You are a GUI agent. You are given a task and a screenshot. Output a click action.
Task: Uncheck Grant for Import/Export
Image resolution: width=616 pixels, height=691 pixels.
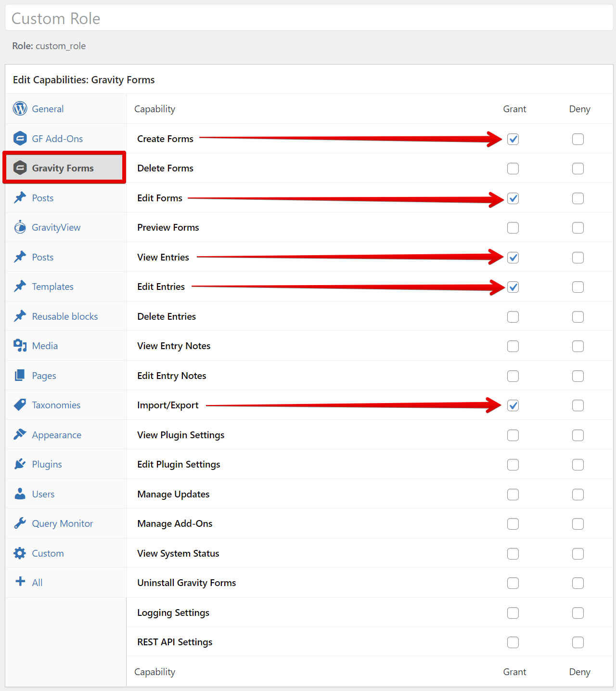point(513,405)
